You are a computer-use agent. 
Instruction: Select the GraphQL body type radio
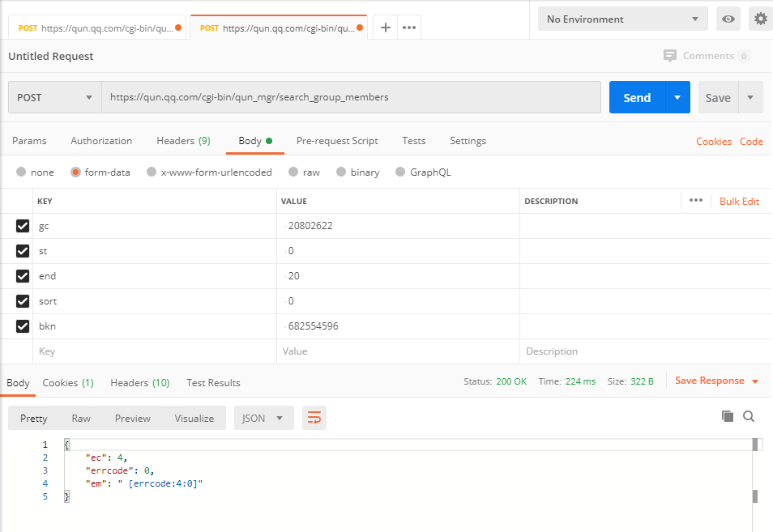pyautogui.click(x=400, y=172)
